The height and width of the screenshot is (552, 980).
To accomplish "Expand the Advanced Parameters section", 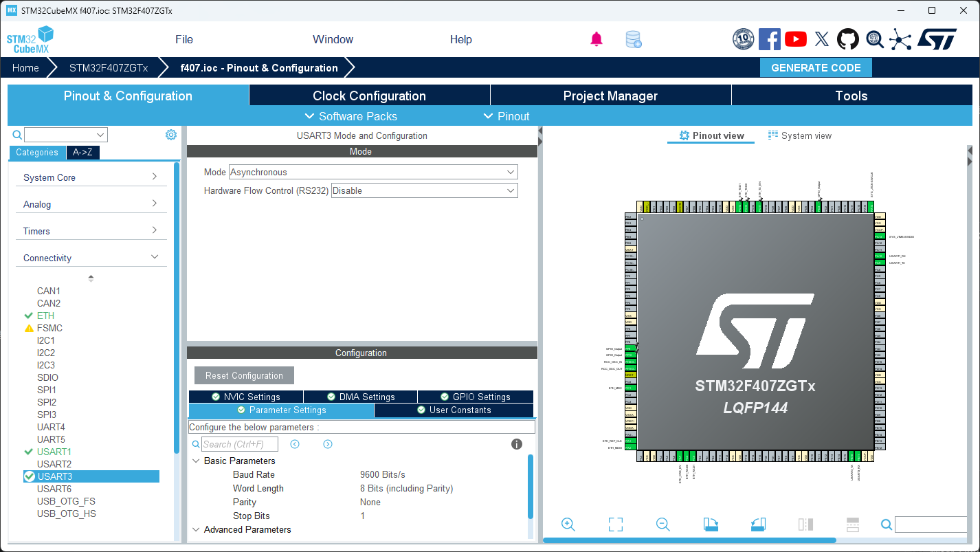I will point(197,529).
